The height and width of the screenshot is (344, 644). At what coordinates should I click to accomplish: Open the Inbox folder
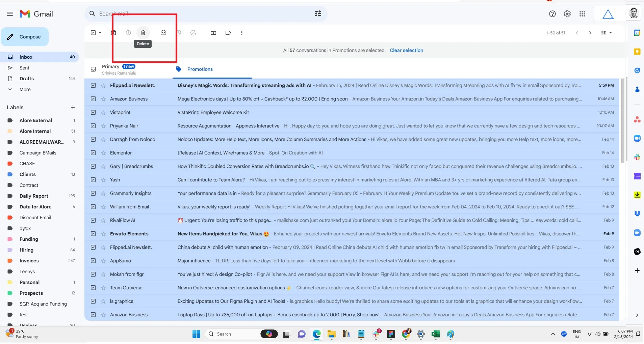[x=40, y=57]
